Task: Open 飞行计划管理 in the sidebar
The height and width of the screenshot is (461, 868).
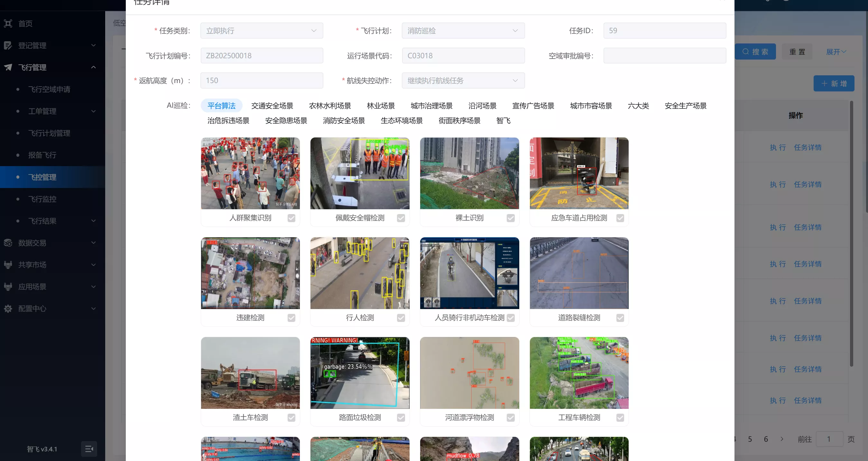Action: [49, 133]
